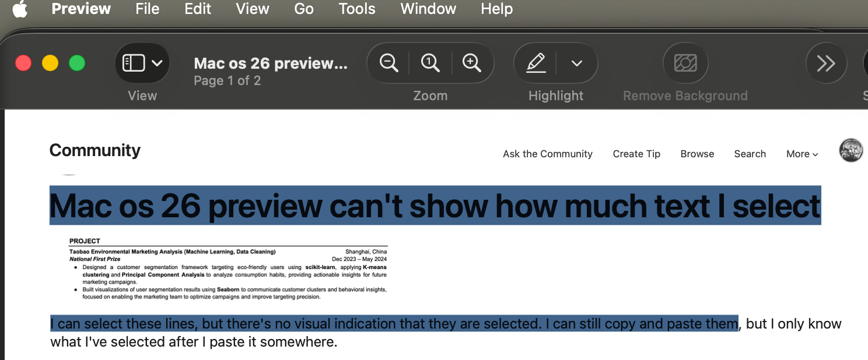Image resolution: width=868 pixels, height=360 pixels.
Task: Click the highlighted page title heading
Action: 435,205
